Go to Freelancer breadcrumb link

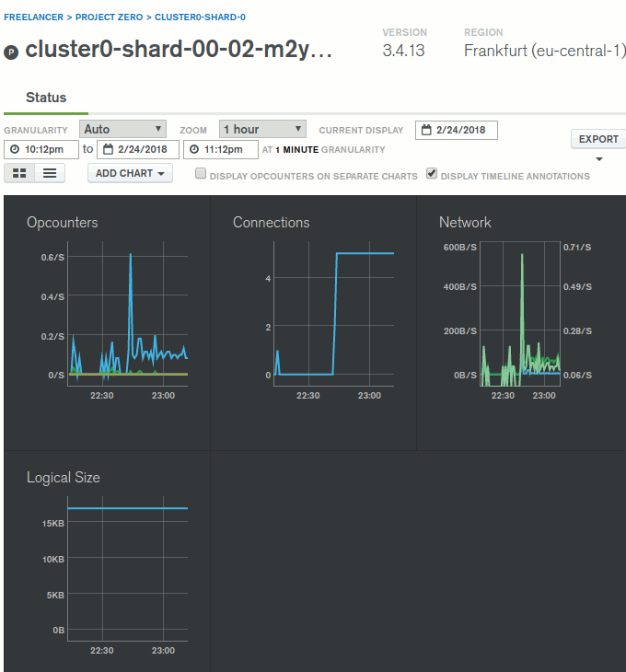[33, 17]
